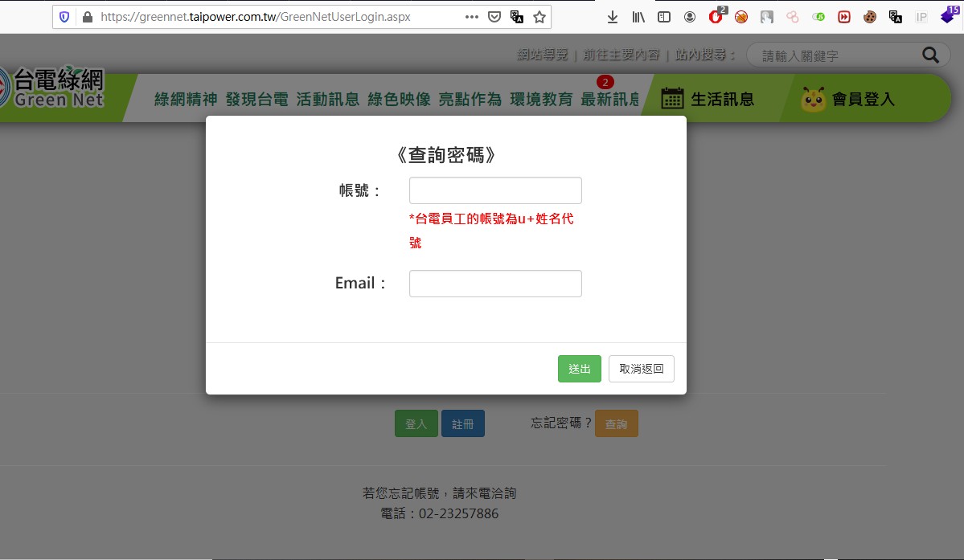Click the pink circles extension icon
This screenshot has width=964, height=560.
pos(793,17)
